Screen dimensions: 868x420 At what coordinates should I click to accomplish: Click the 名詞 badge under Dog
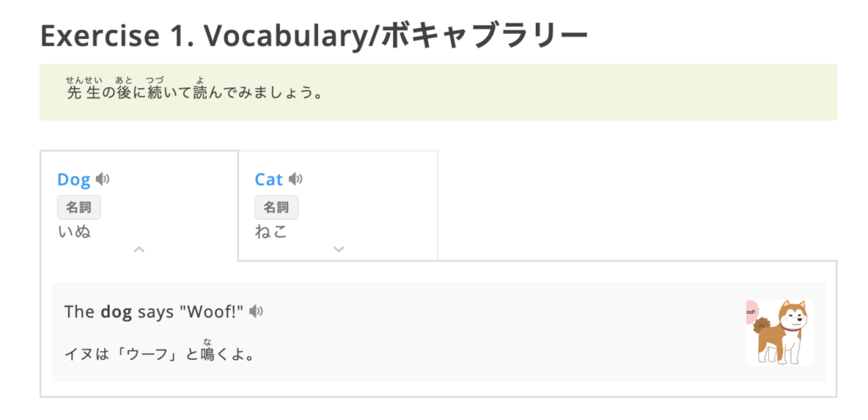79,207
